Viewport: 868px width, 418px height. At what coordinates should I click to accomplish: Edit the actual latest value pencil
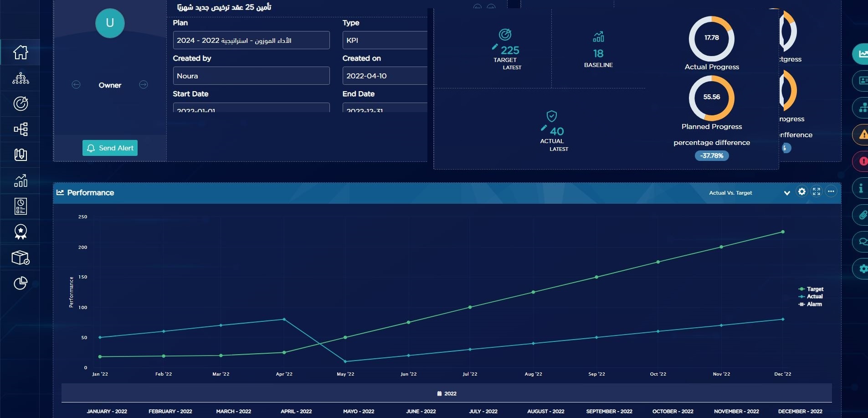point(544,128)
